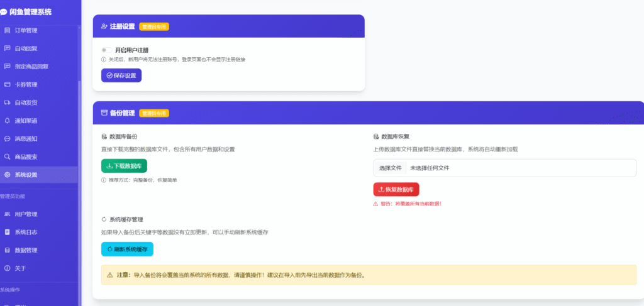The image size is (644, 306).
Task: Click the 消息通知 bubble icon
Action: tap(7, 139)
